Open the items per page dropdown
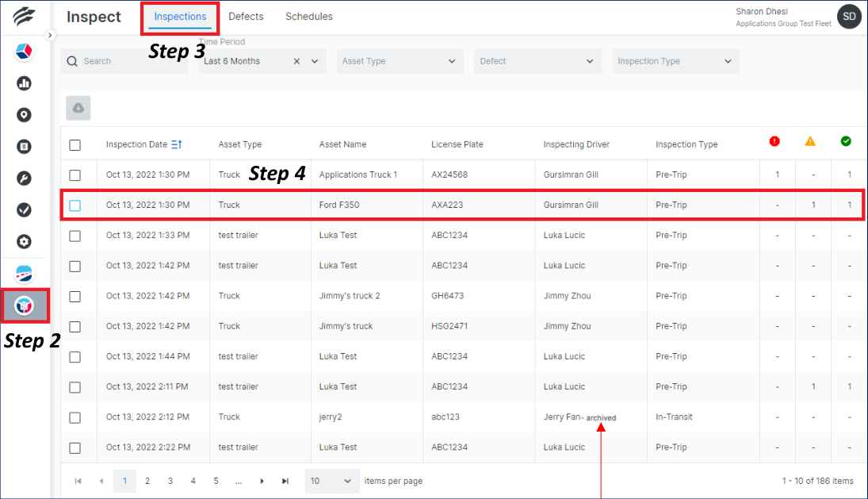This screenshot has width=868, height=499. 332,481
